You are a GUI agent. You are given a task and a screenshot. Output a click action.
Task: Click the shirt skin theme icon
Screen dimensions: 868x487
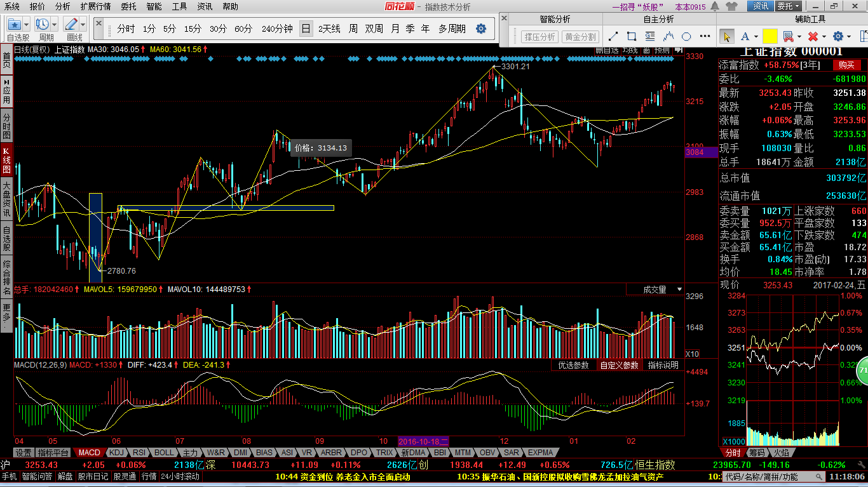coord(731,6)
